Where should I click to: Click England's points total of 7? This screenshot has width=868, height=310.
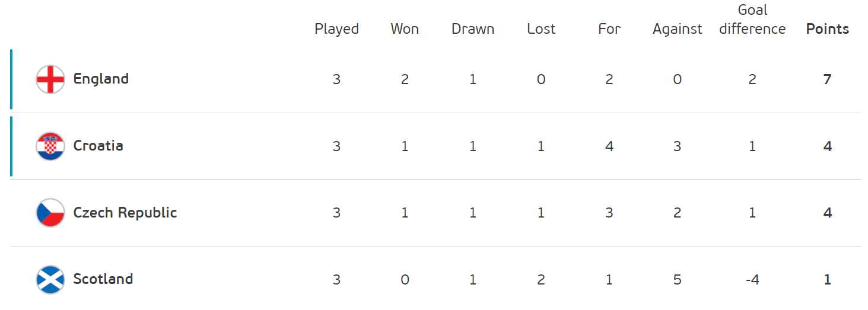tap(828, 79)
